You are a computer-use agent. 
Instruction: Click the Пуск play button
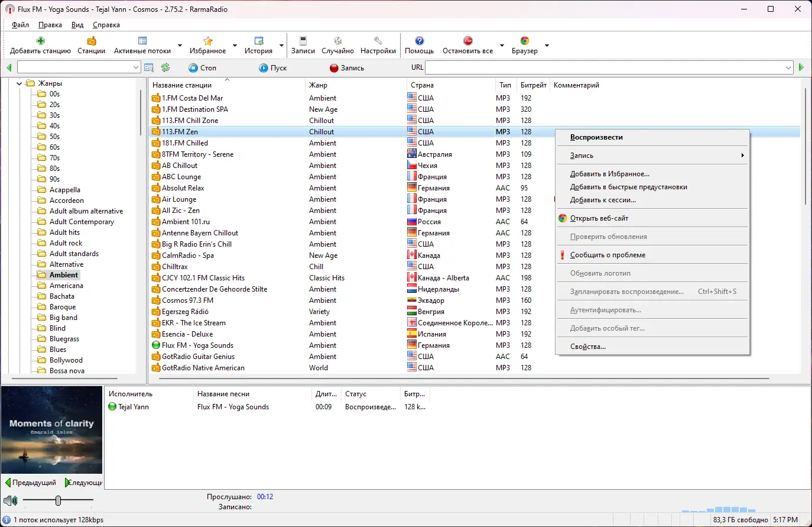click(x=272, y=68)
